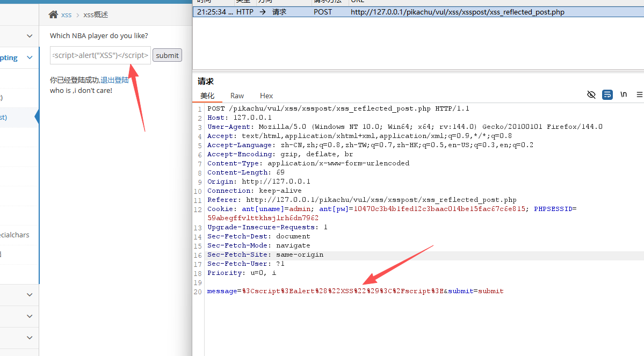
Task: Click the Upgrade-Insecure-Requests header line
Action: (267, 227)
